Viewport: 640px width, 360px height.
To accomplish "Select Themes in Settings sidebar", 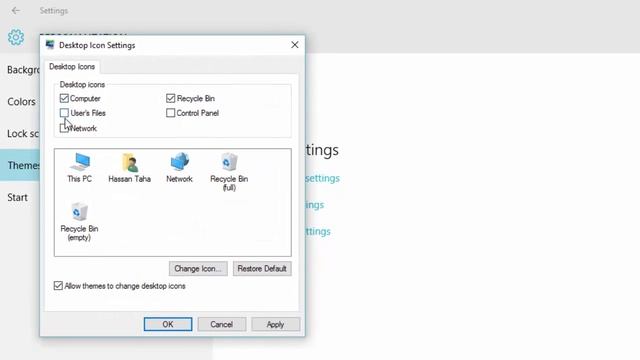I will pyautogui.click(x=20, y=165).
